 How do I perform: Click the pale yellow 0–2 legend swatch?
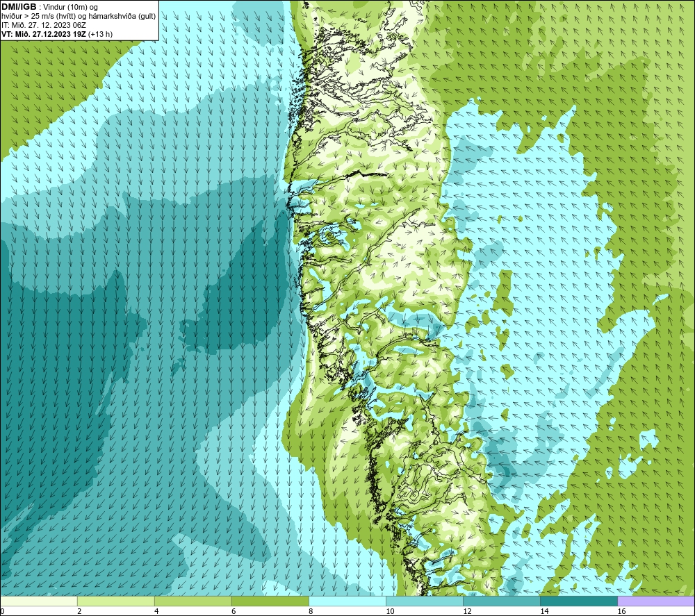coord(38,601)
